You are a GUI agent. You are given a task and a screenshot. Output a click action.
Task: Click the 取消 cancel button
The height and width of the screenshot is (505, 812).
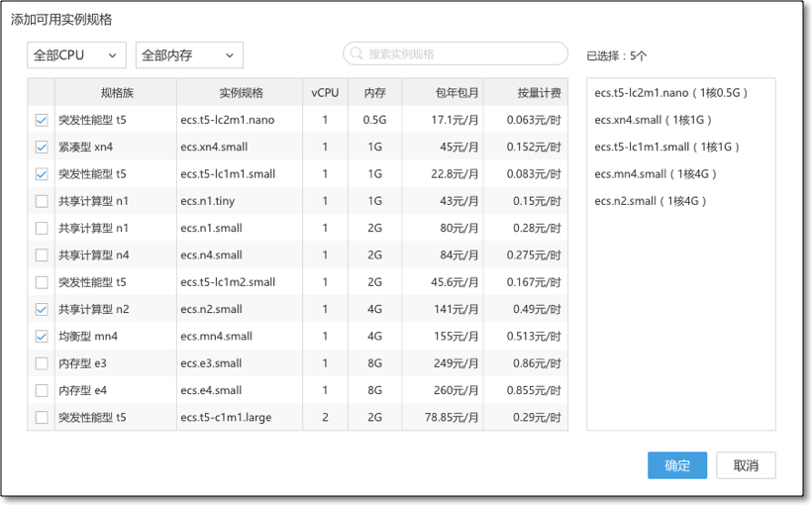746,465
